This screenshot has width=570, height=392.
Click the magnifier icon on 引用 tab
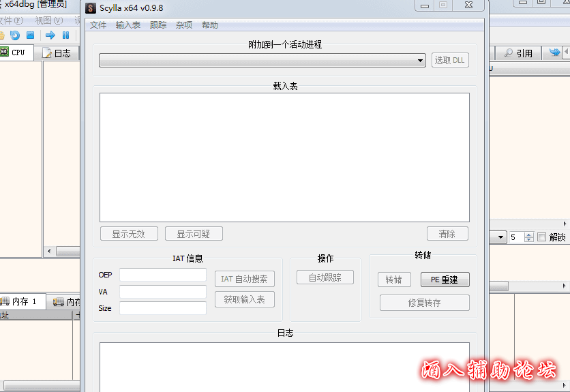(x=509, y=52)
